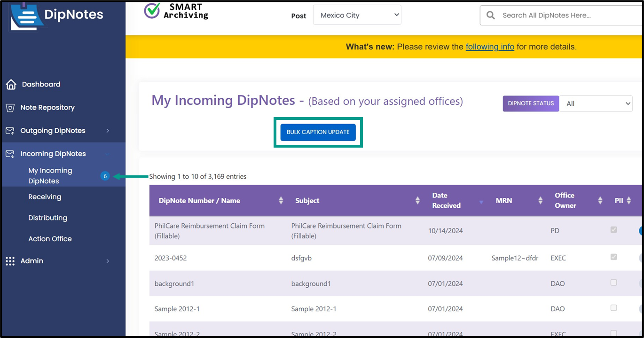The height and width of the screenshot is (338, 644).
Task: Click the background1 name cell
Action: point(174,283)
